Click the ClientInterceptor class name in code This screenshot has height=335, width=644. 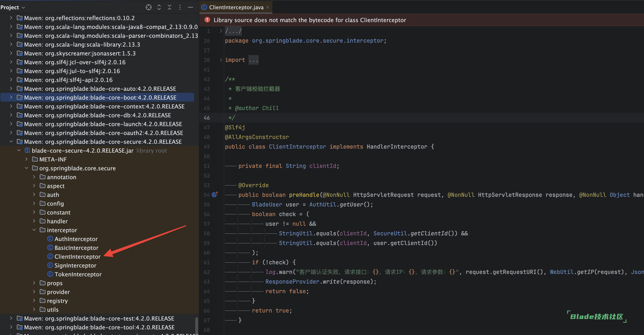pyautogui.click(x=297, y=146)
